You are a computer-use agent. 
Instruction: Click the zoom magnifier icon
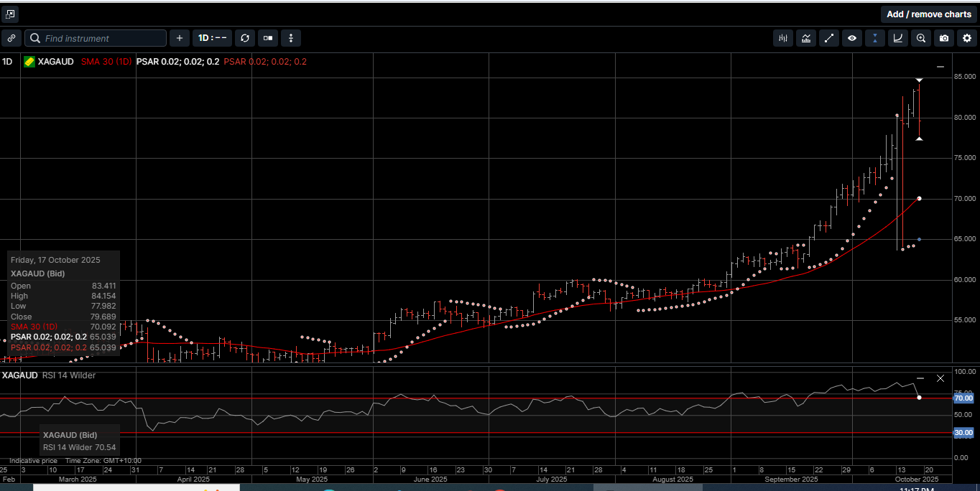point(920,39)
